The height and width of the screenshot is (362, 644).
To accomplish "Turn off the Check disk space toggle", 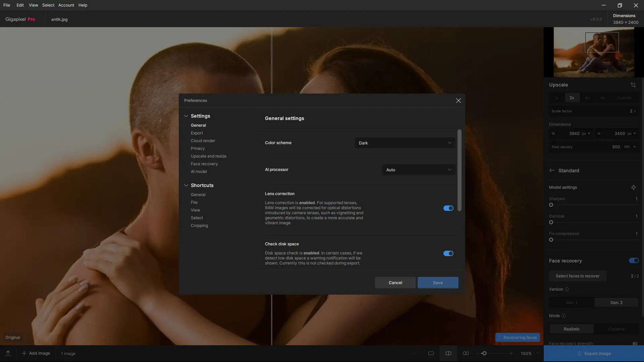I will (x=448, y=253).
